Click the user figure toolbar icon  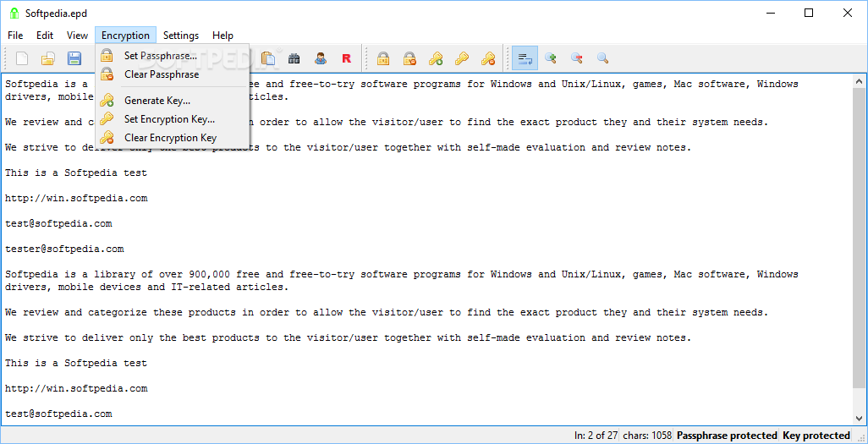(x=321, y=58)
